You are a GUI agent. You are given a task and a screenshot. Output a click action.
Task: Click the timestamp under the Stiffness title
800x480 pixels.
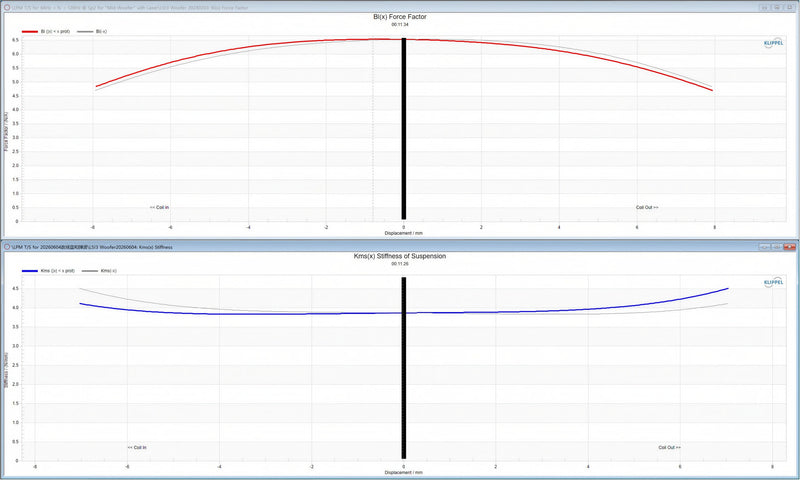tap(400, 264)
